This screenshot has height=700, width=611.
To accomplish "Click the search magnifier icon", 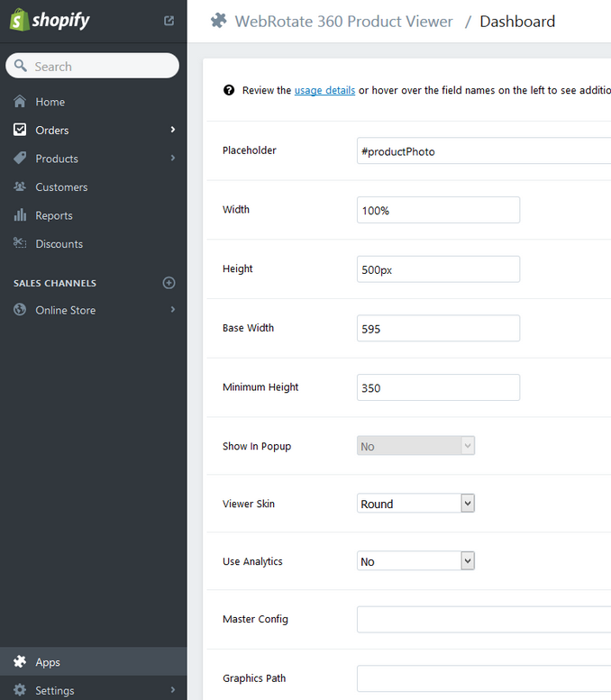I will coord(20,66).
